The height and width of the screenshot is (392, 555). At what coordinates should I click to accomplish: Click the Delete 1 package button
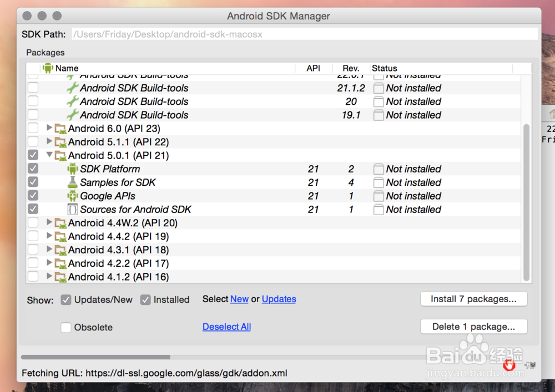click(x=473, y=327)
